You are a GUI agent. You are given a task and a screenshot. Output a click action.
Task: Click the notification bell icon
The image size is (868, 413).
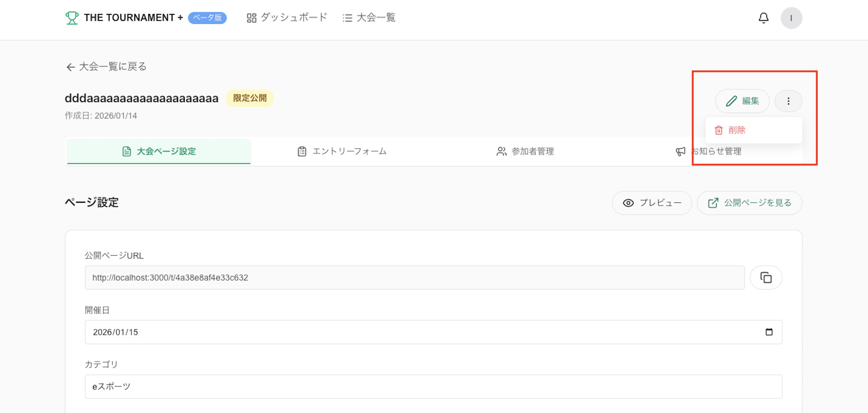763,18
